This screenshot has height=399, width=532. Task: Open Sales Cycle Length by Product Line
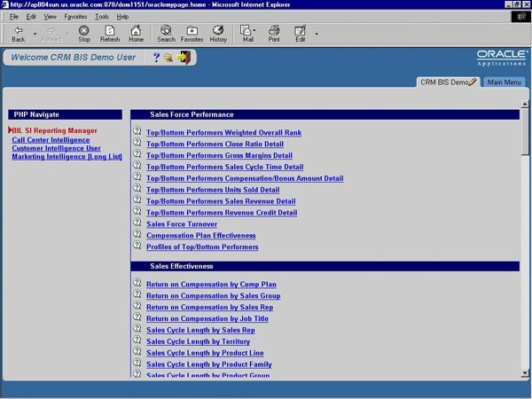[205, 353]
